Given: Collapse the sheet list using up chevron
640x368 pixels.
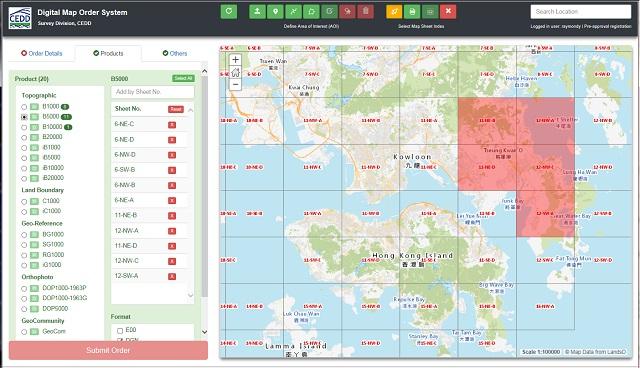Looking at the screenshot, I should 191,110.
